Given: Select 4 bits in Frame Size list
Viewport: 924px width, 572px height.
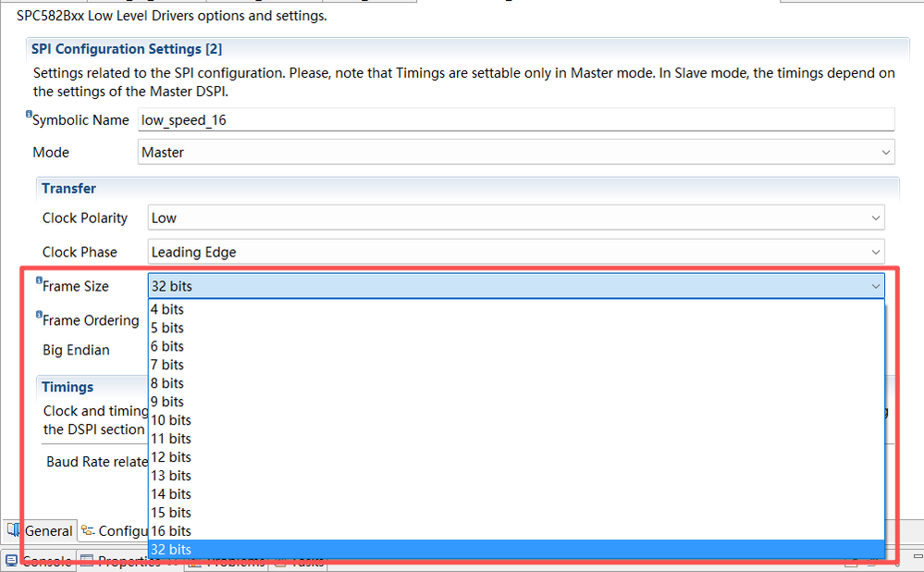Looking at the screenshot, I should pos(516,309).
